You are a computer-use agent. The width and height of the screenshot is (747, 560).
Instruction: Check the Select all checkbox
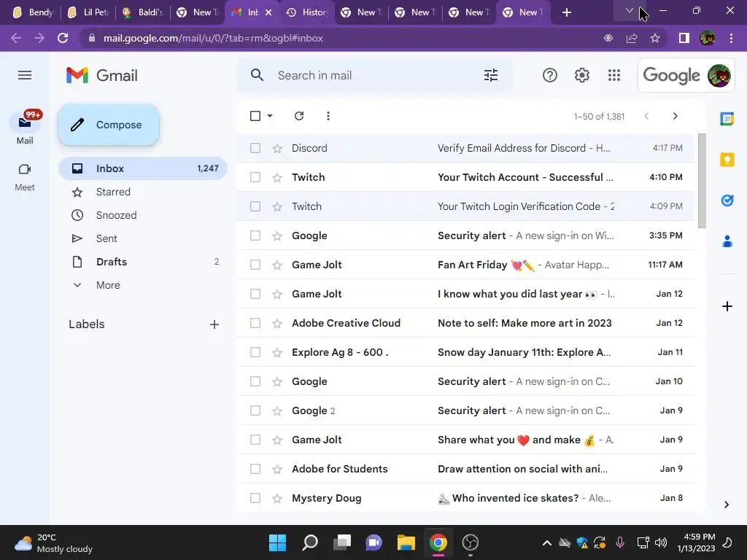pos(255,116)
